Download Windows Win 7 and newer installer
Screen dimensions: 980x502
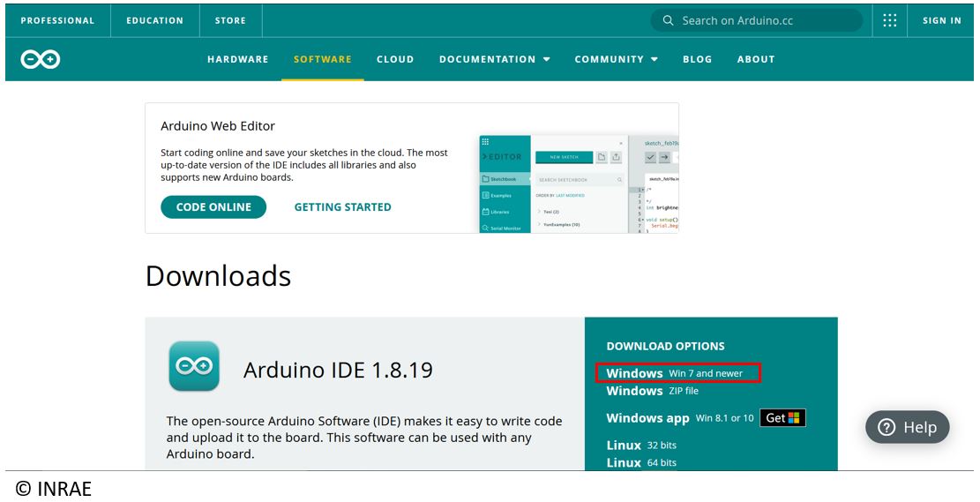pos(676,373)
